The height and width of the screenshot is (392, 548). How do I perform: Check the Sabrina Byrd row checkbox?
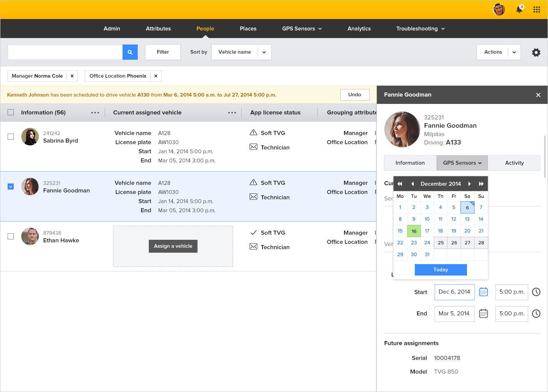coord(11,137)
